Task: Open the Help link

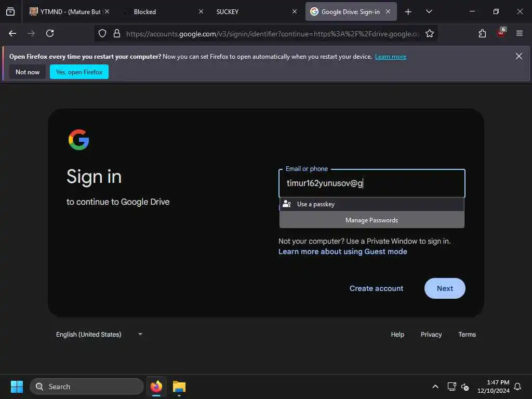Action: pos(397,334)
